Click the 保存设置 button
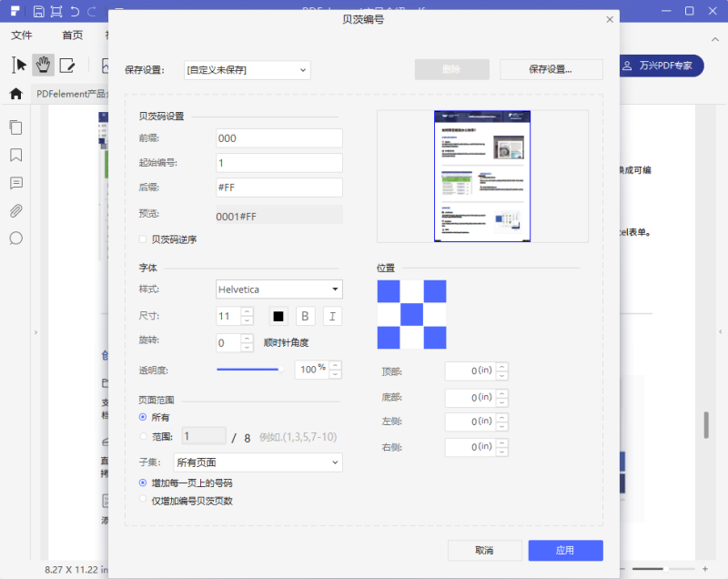Viewport: 728px width, 579px height. [x=551, y=70]
